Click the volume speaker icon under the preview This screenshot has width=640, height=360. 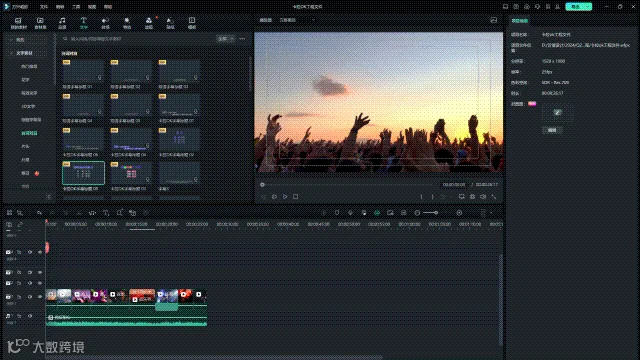tap(483, 197)
